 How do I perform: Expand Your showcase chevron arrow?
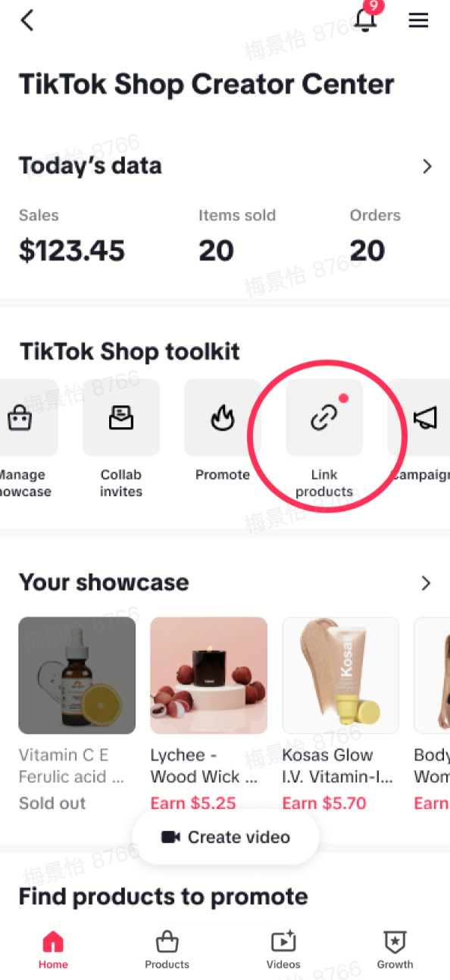pyautogui.click(x=426, y=583)
